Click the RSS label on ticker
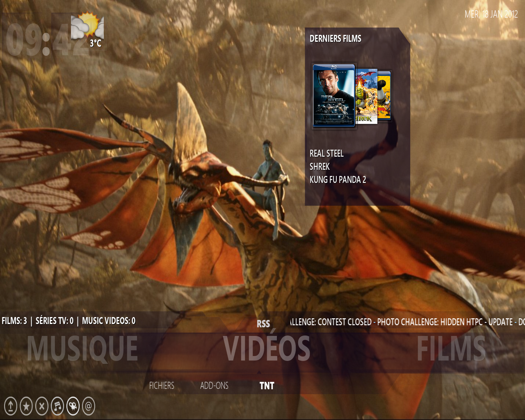 tap(263, 324)
